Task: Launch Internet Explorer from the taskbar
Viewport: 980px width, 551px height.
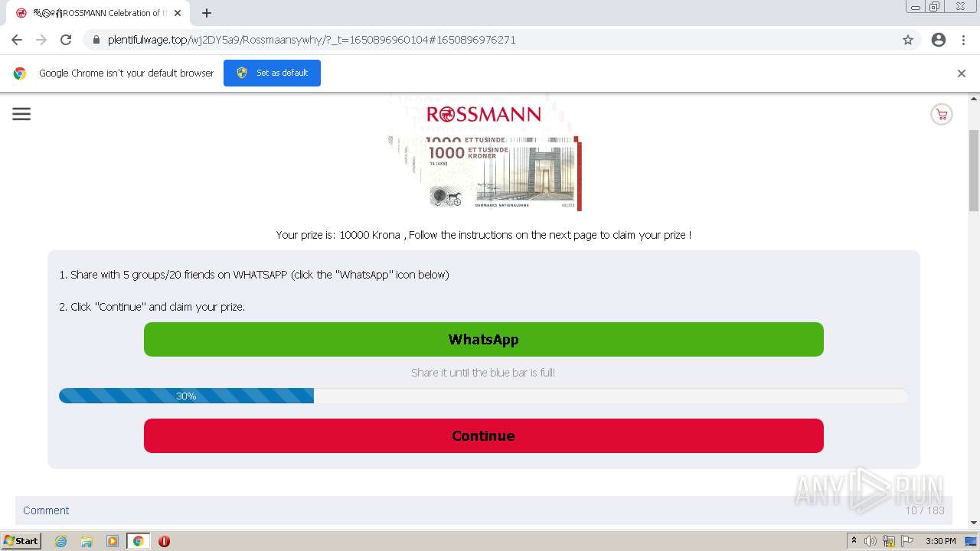Action: (60, 541)
